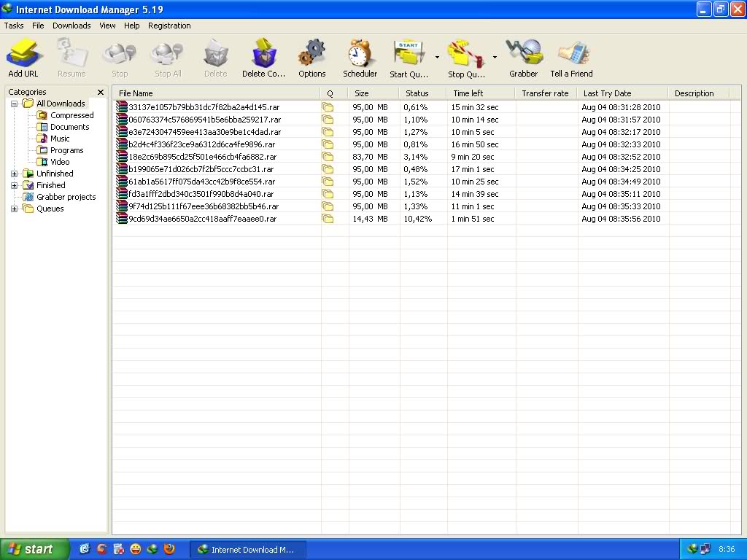This screenshot has height=560, width=747.
Task: Expand the Finished tree node
Action: pyautogui.click(x=15, y=185)
